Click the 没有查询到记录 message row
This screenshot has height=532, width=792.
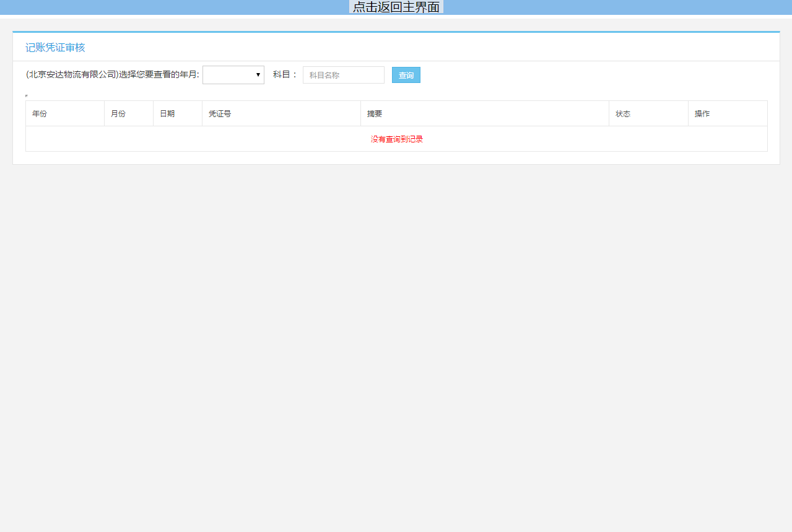(x=396, y=139)
